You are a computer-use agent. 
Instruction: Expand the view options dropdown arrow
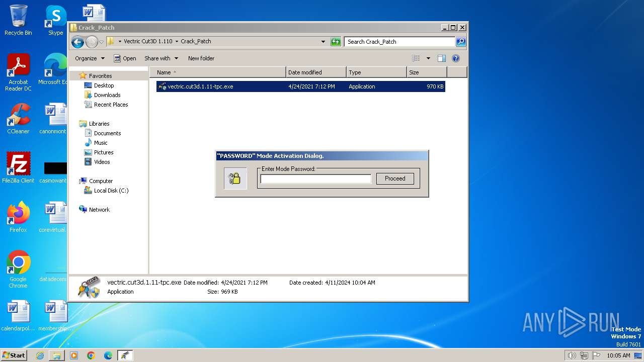coord(428,58)
